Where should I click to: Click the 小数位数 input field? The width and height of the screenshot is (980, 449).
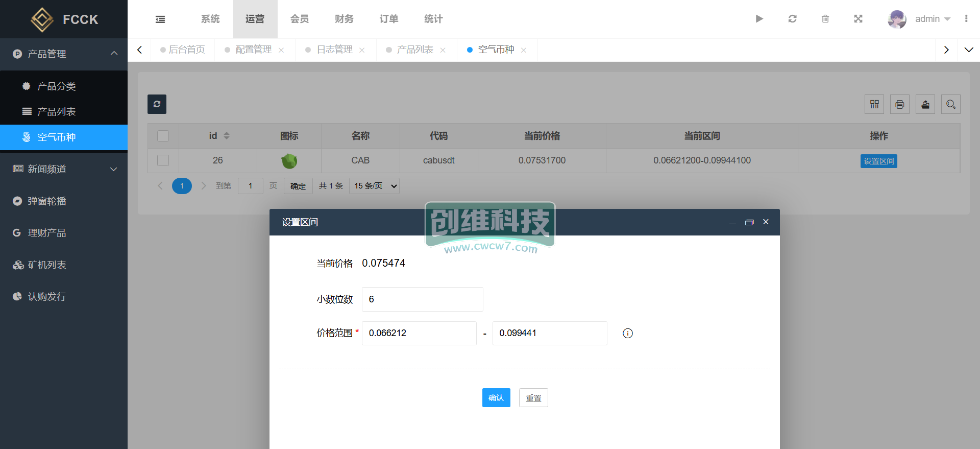point(422,299)
